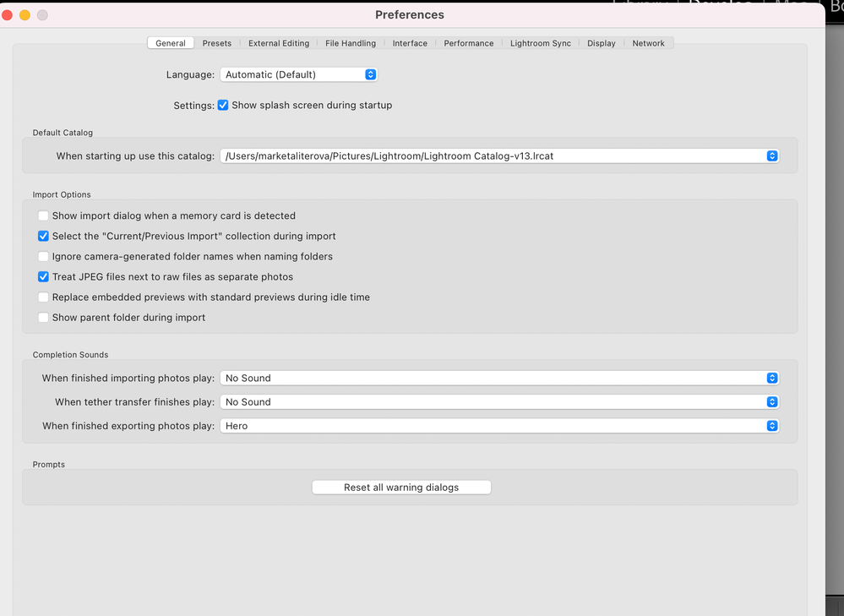Screen dimensions: 844x616
Task: Uncheck Treat JPEG files as separate photos
Action: [44, 277]
